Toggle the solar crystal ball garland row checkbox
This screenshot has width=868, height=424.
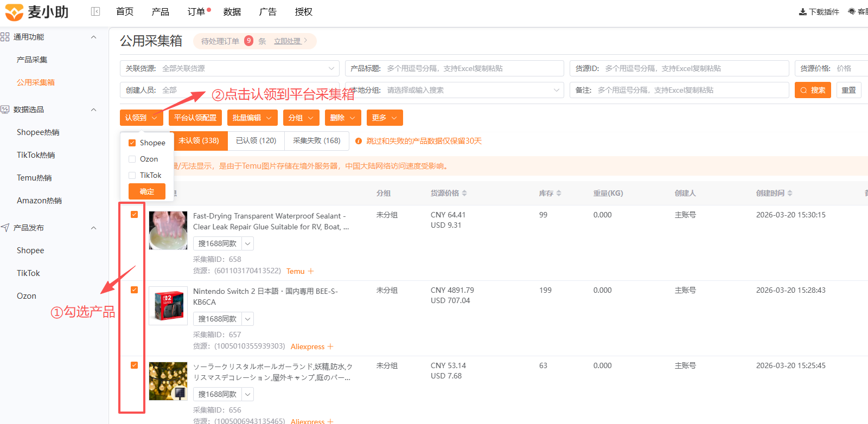pos(134,365)
